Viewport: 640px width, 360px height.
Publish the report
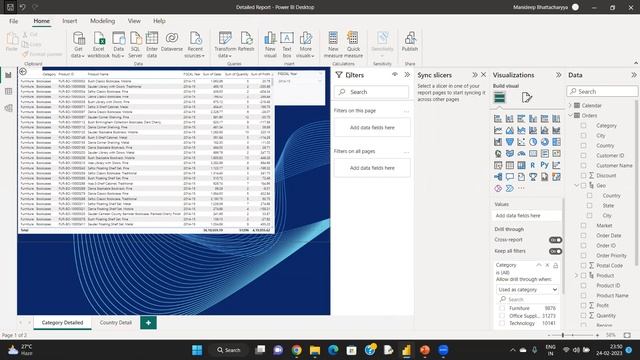pyautogui.click(x=410, y=42)
